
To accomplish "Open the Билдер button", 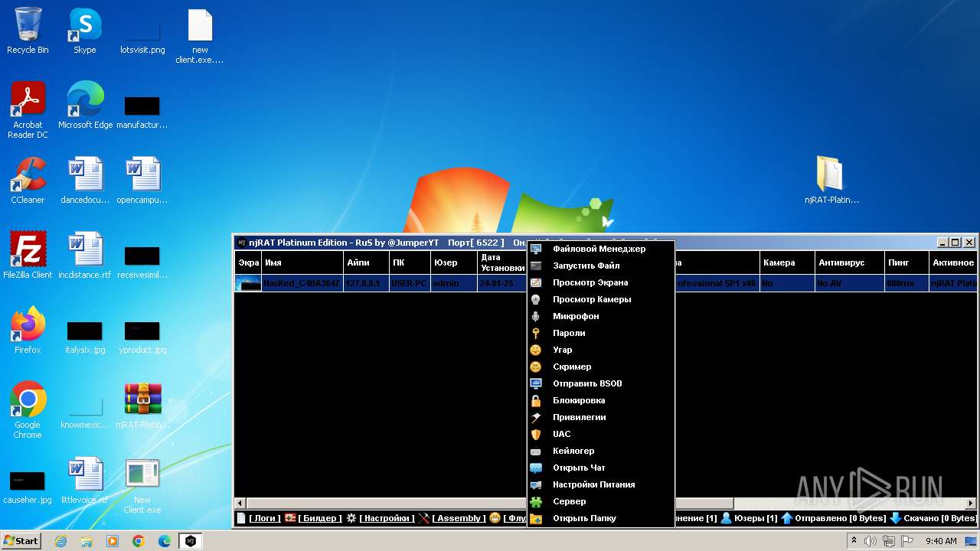I will (320, 518).
